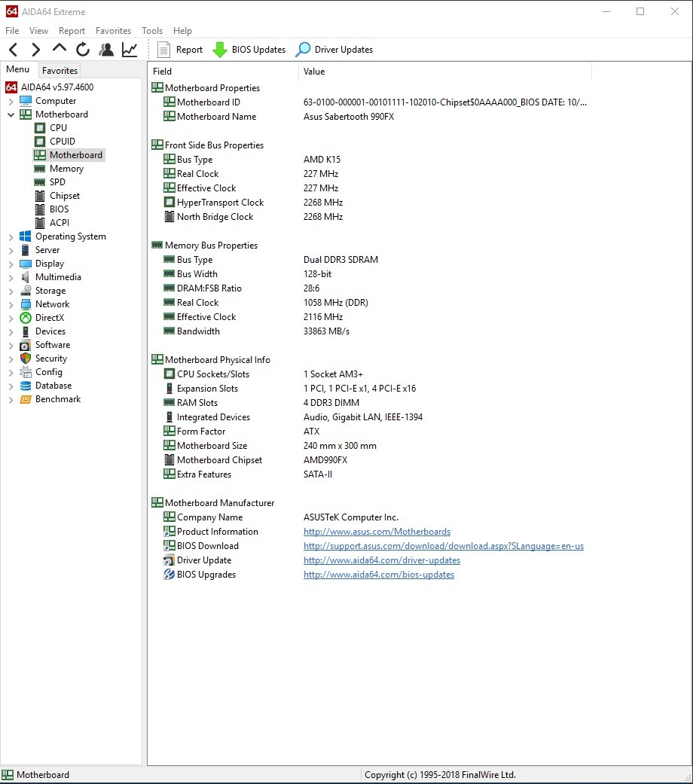Click the Report page icon

(163, 50)
